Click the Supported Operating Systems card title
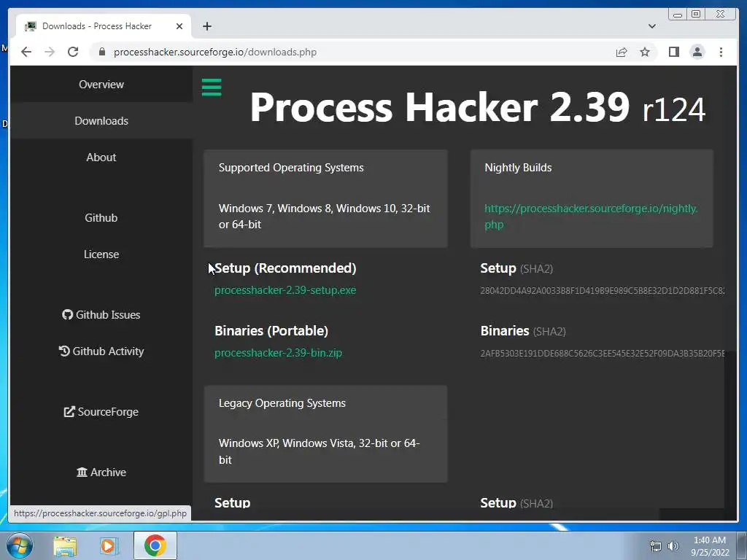Image resolution: width=747 pixels, height=560 pixels. pos(291,168)
